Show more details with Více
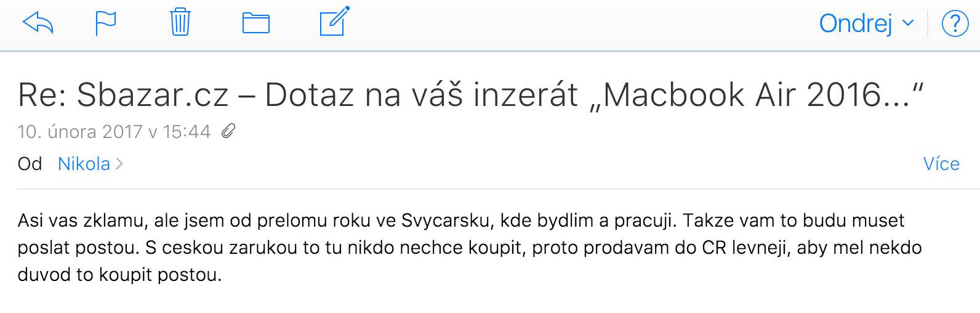980x313 pixels. click(x=941, y=164)
